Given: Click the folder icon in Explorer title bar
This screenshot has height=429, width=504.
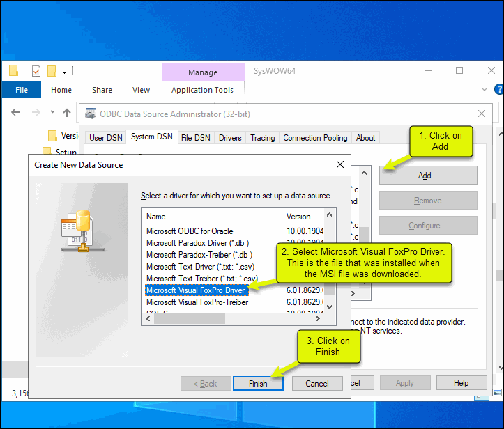Looking at the screenshot, I should click(x=13, y=70).
